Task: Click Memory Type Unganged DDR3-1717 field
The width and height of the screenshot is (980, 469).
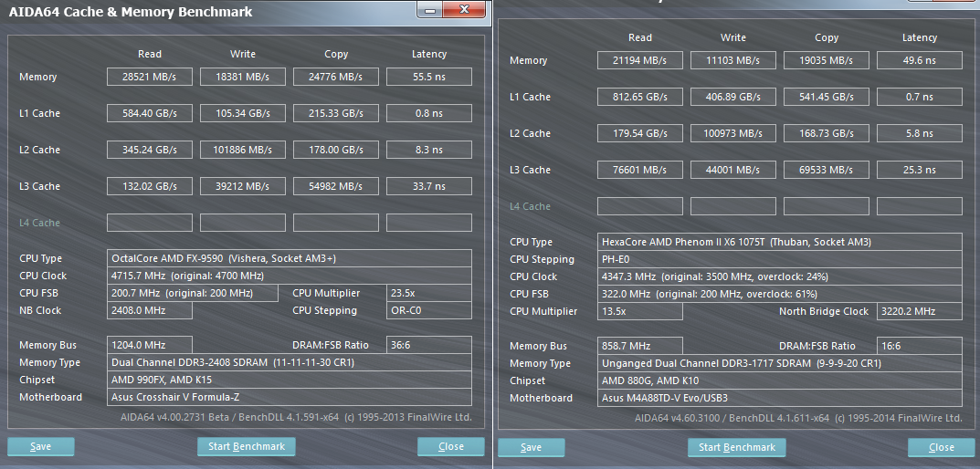Action: click(x=780, y=363)
